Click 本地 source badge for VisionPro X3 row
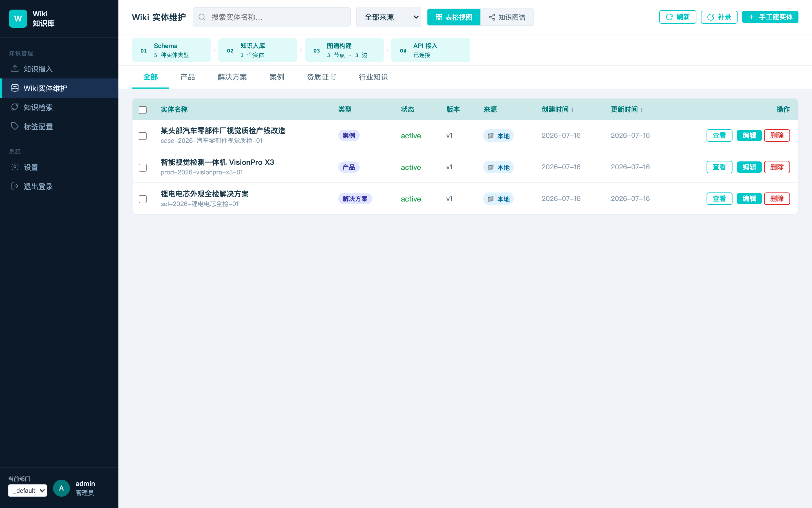This screenshot has width=812, height=508. (x=498, y=167)
